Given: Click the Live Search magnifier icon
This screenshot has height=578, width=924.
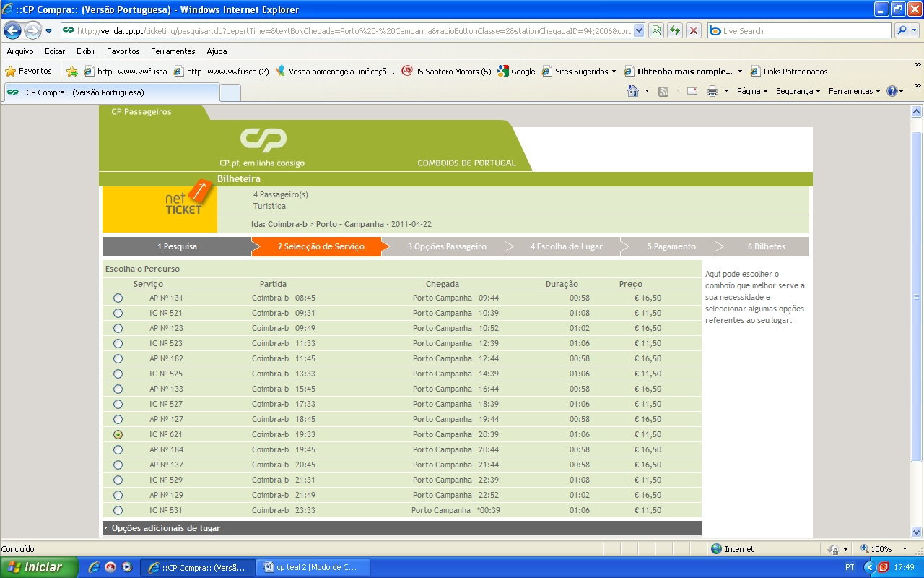Looking at the screenshot, I should tap(902, 31).
